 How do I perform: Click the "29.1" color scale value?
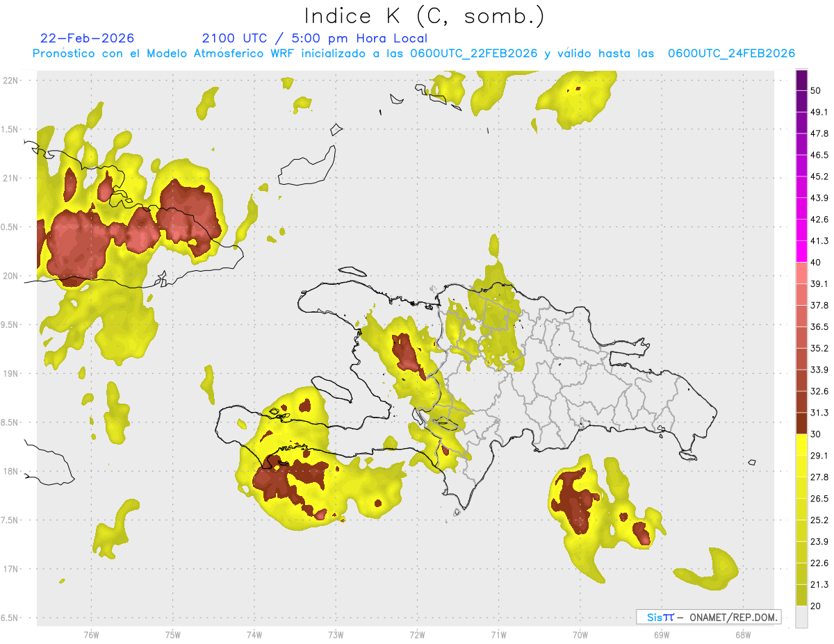click(x=819, y=456)
